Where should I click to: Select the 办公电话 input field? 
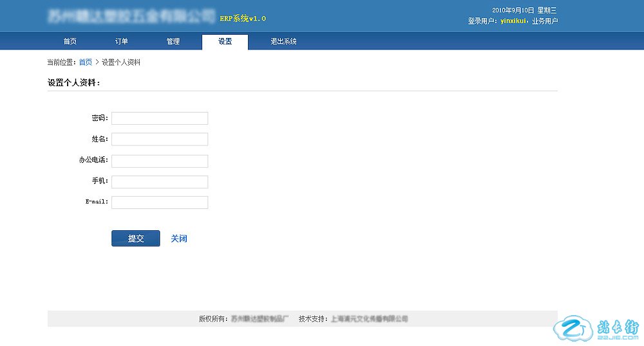coord(160,161)
